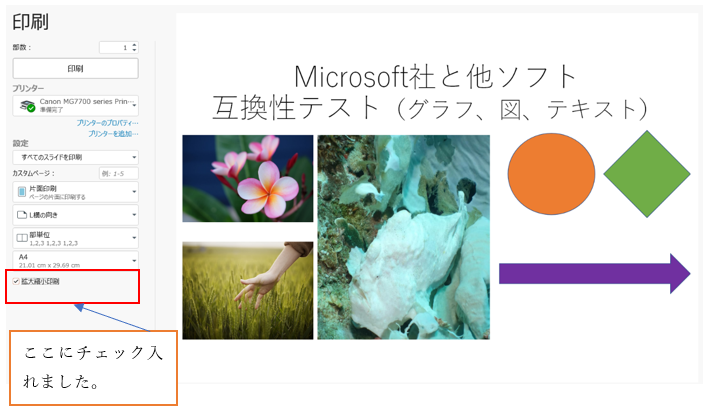Increase copies with the up spinner arrow

[134, 45]
